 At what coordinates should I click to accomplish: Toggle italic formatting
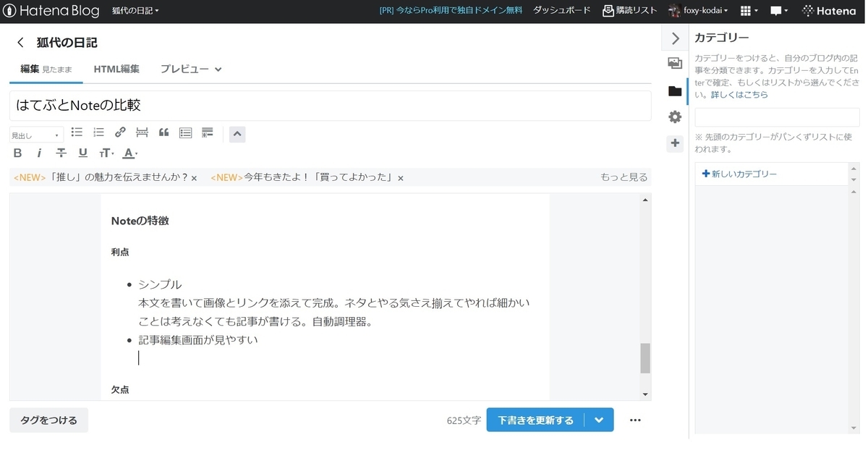click(x=40, y=153)
